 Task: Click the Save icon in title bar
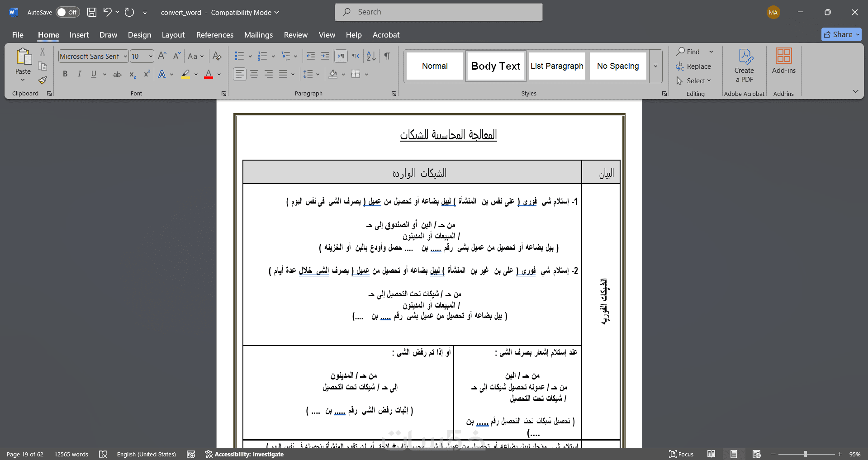tap(92, 12)
